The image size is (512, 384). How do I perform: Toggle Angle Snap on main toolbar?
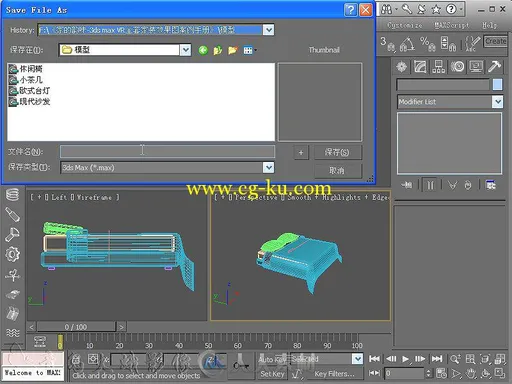[407, 44]
